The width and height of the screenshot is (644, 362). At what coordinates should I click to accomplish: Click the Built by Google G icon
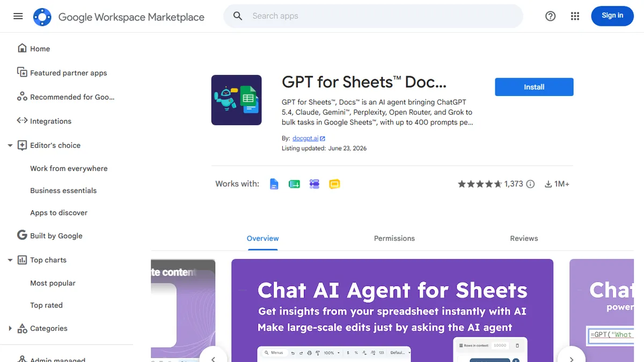(x=22, y=235)
